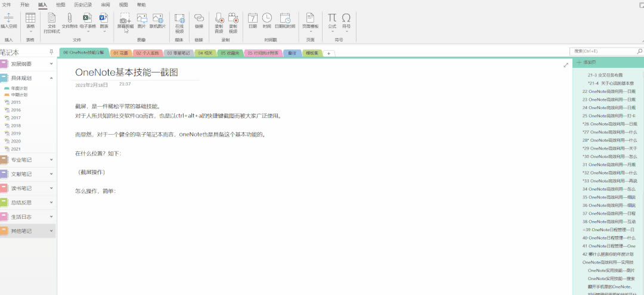The width and height of the screenshot is (644, 295).
Task: Select the 03 零星笔记 section tab
Action: [178, 53]
